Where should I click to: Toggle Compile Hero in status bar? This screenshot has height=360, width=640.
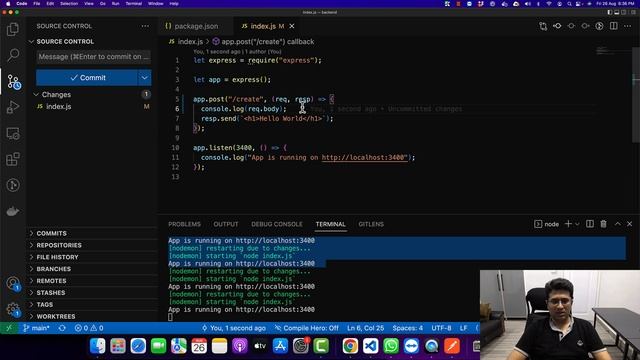click(307, 328)
